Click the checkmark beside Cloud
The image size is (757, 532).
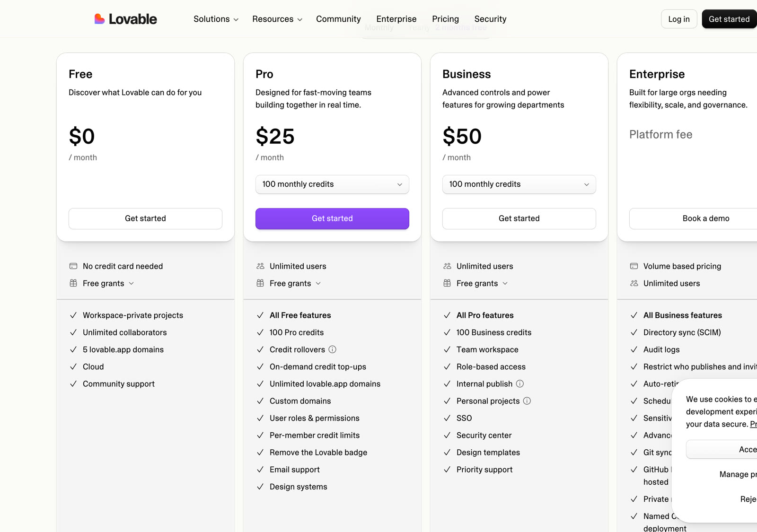73,366
